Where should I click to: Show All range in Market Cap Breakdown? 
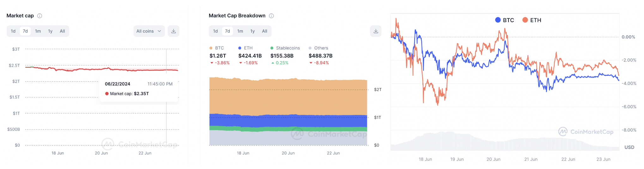pos(264,31)
